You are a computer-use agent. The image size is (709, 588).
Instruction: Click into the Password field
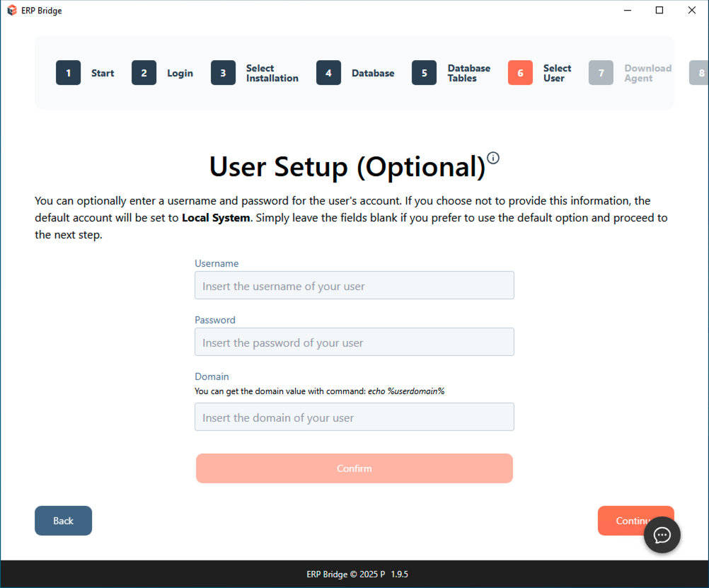[x=354, y=342]
